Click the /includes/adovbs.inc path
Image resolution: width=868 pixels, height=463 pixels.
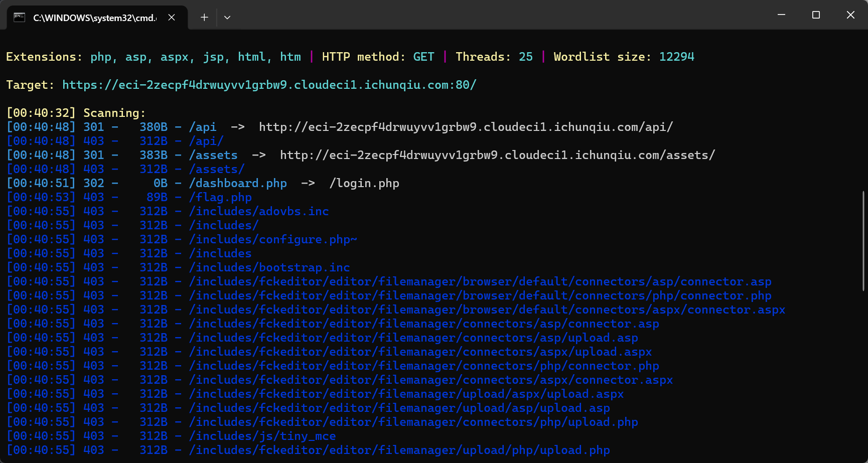pyautogui.click(x=259, y=211)
